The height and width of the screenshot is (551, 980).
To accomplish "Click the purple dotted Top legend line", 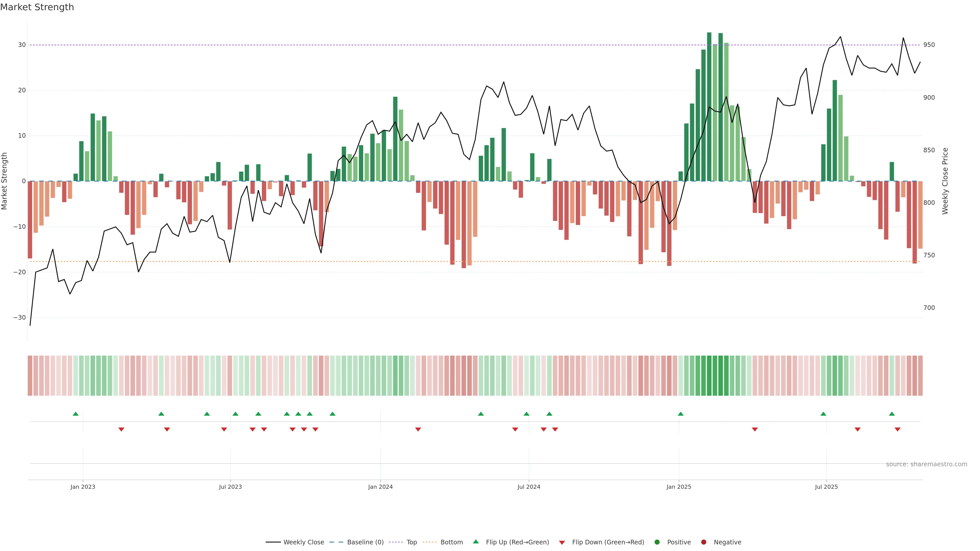I will 396,542.
